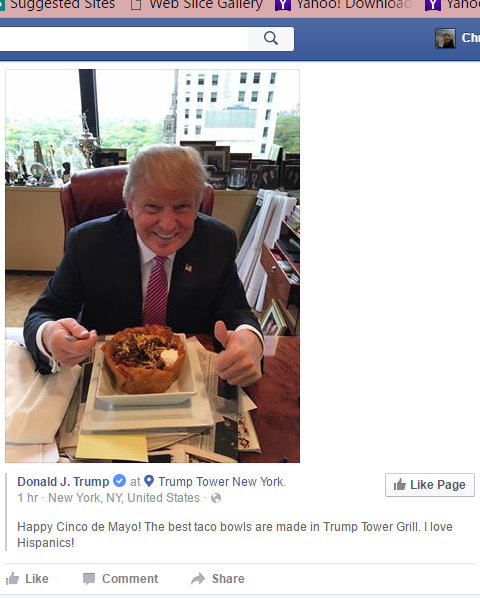Click the Comment speech bubble icon
The height and width of the screenshot is (598, 480).
coord(89,579)
